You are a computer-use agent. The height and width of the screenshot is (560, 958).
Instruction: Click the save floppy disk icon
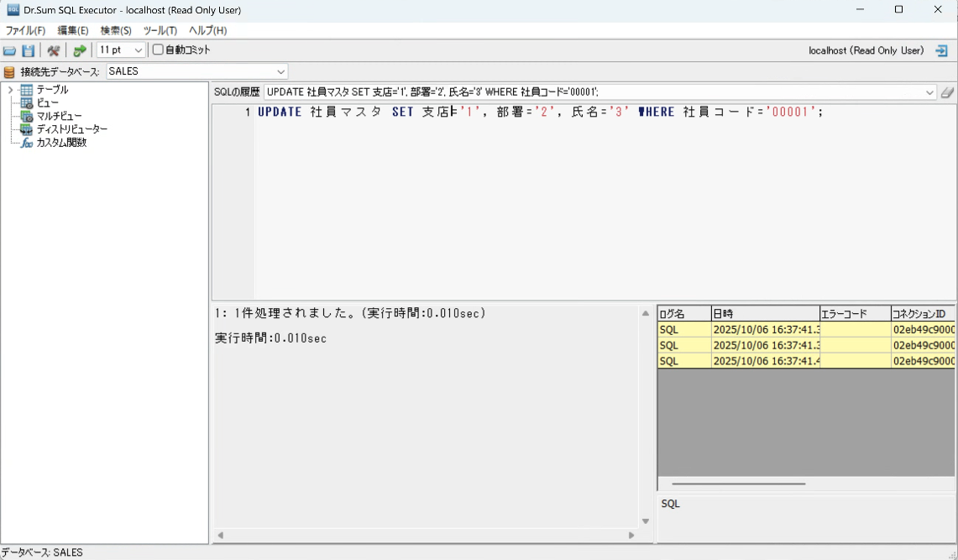[x=29, y=50]
